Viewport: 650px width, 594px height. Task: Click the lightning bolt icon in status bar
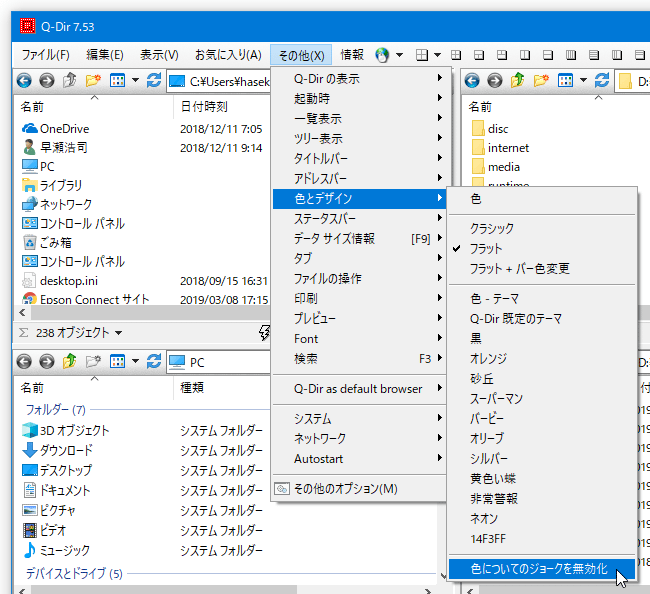click(x=264, y=332)
